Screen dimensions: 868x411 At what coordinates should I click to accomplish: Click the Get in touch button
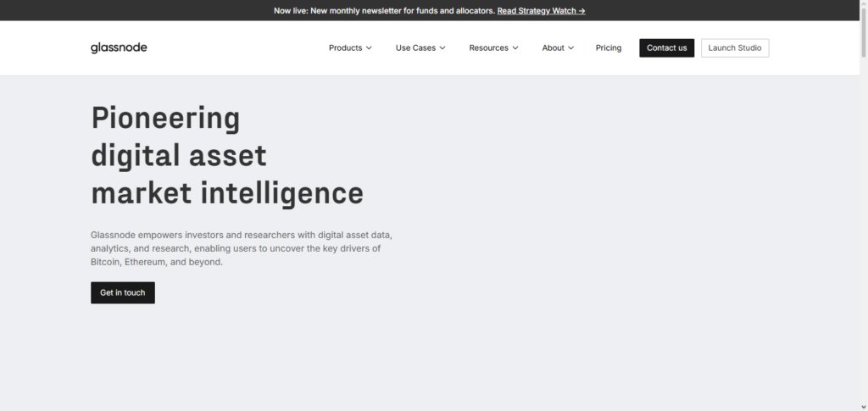[x=123, y=292]
